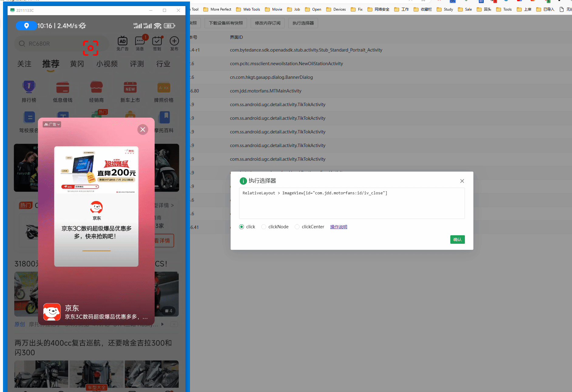Open the Movie bookmark folder
This screenshot has height=392, width=572.
pyautogui.click(x=274, y=9)
